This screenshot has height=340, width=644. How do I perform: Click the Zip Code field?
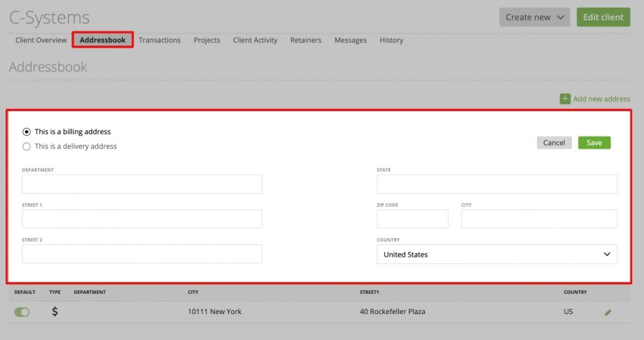point(412,219)
